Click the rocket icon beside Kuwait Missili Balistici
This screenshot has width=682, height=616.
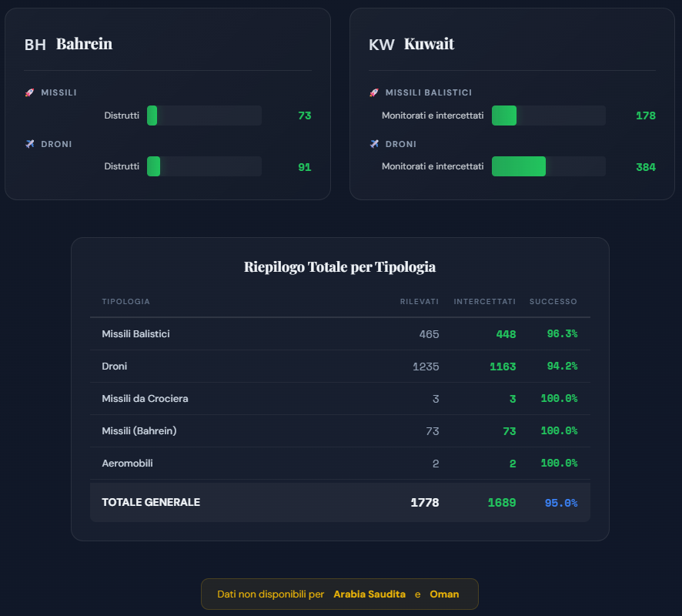pos(374,92)
